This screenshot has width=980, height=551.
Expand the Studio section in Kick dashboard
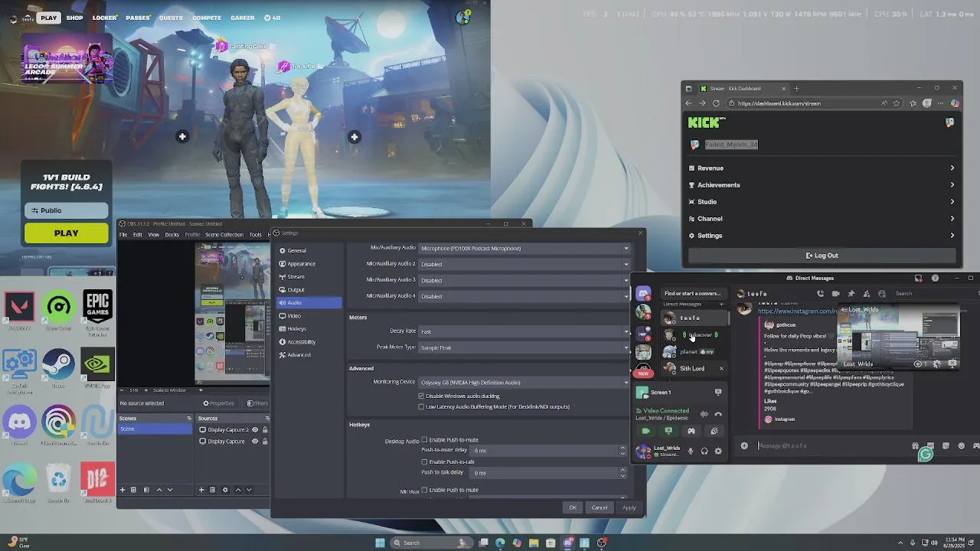(822, 201)
